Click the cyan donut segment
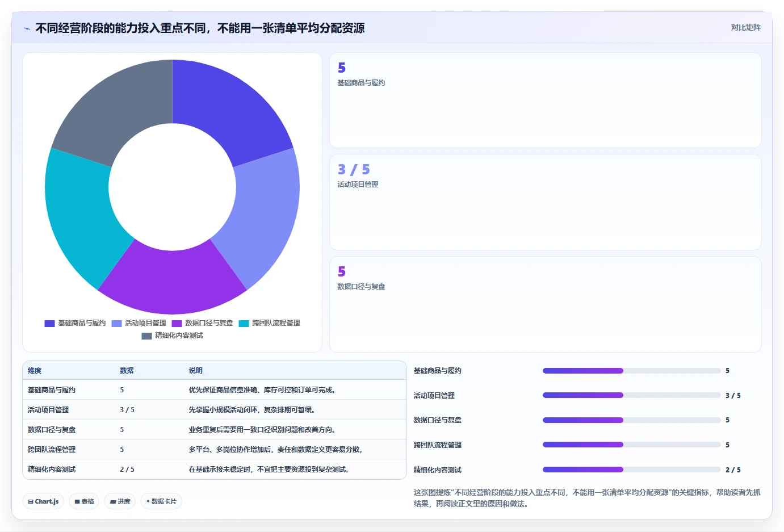This screenshot has width=784, height=532. [x=82, y=216]
